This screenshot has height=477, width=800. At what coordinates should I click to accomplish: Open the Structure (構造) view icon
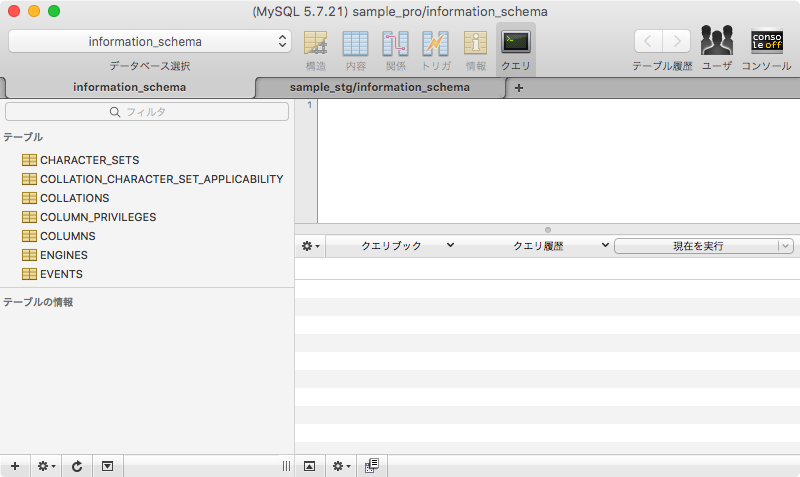[x=315, y=43]
